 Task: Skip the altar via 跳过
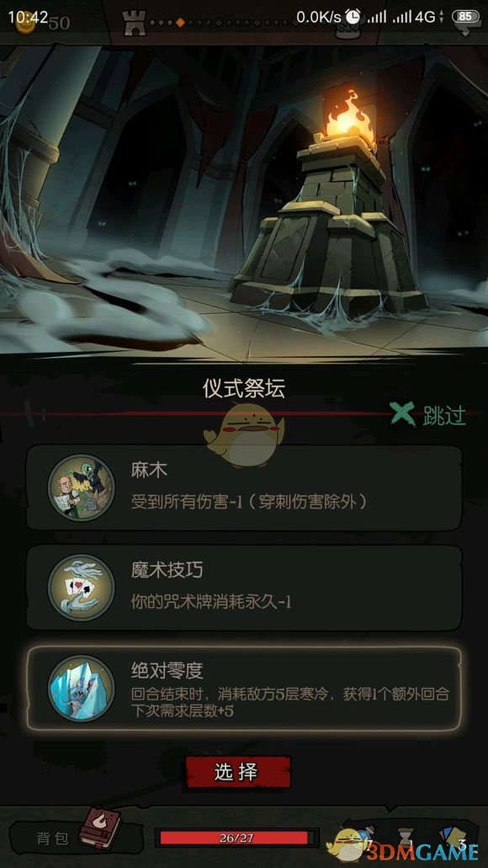[x=444, y=415]
